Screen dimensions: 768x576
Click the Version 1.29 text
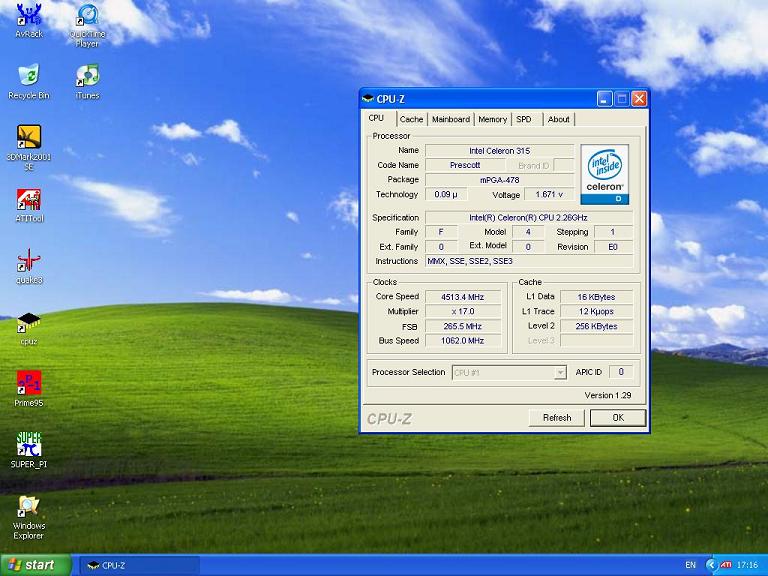pos(607,395)
